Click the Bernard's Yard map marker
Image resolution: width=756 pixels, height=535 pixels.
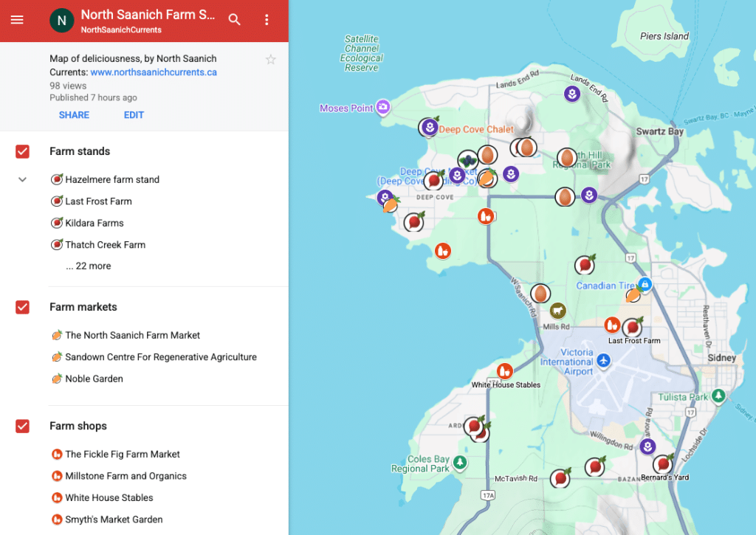(663, 463)
